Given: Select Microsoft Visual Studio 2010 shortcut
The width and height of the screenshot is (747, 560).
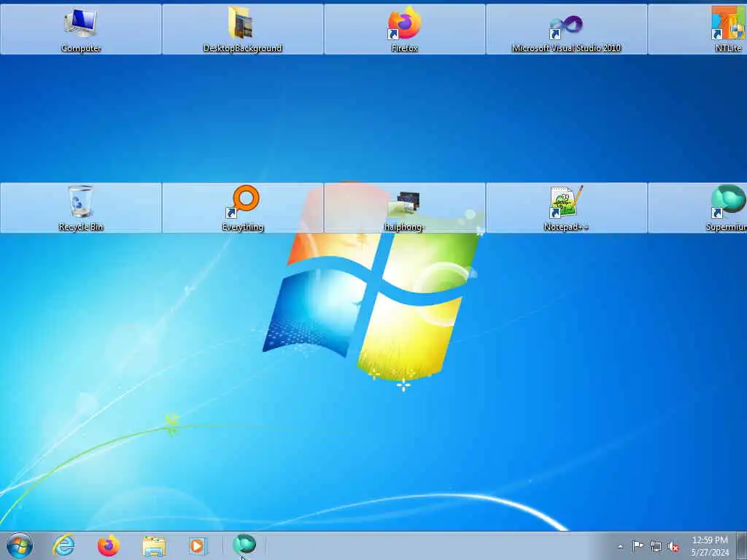Looking at the screenshot, I should [566, 29].
